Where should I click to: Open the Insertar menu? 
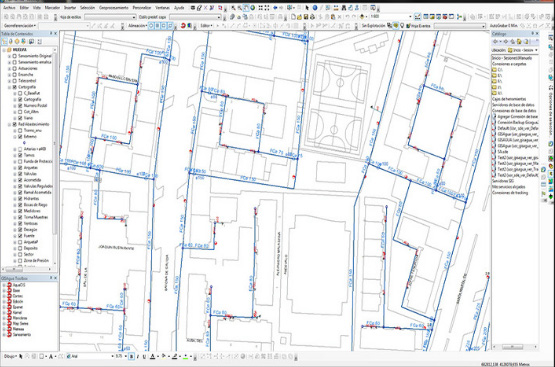(x=70, y=7)
